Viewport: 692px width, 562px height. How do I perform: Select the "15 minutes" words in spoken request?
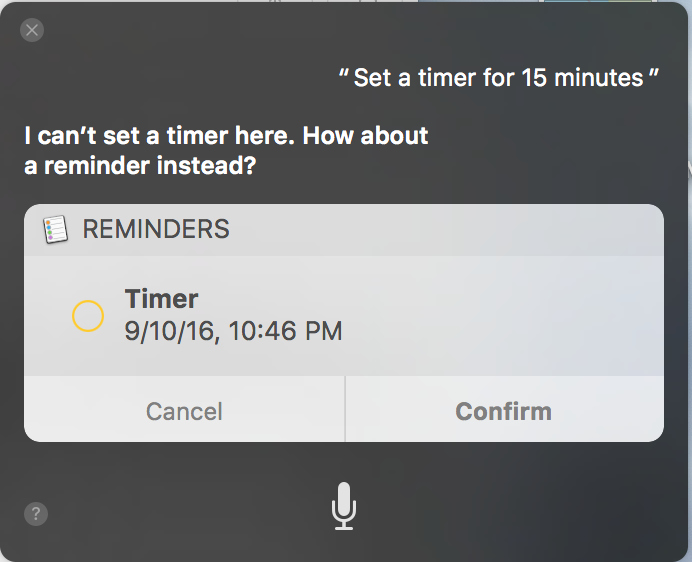pos(582,78)
